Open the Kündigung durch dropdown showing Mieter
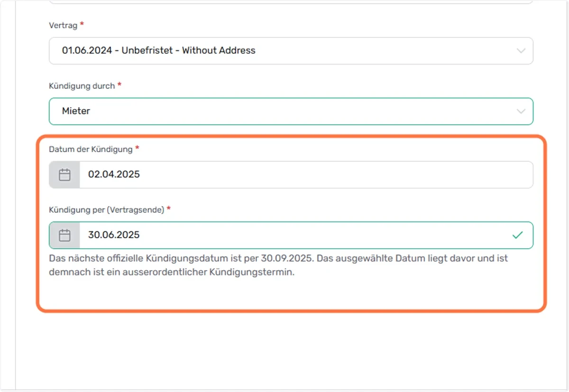569x392 pixels. click(291, 111)
